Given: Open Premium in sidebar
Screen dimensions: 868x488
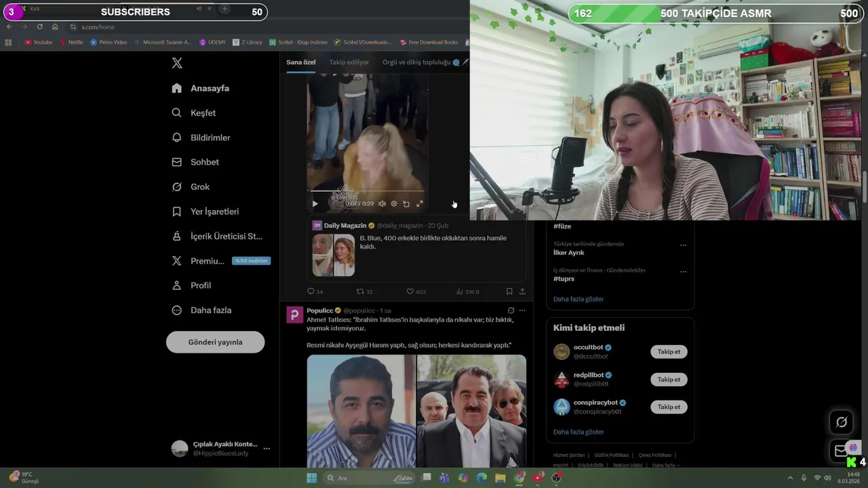Looking at the screenshot, I should [221, 261].
